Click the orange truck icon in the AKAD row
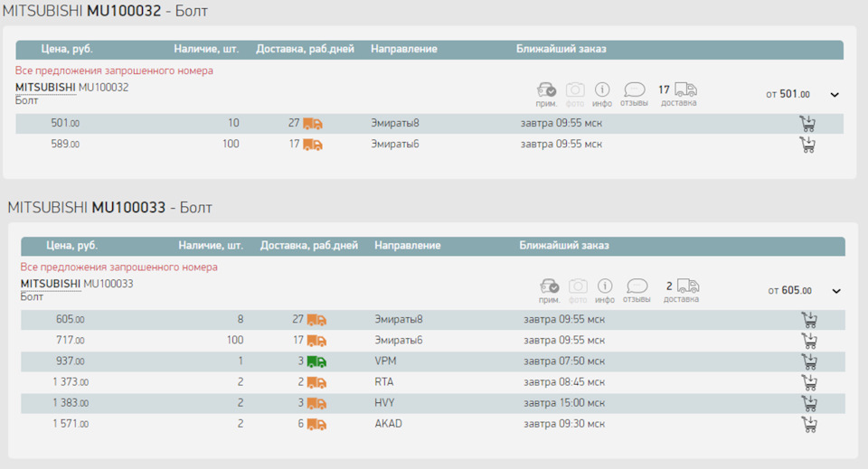The image size is (868, 469). pos(316,425)
